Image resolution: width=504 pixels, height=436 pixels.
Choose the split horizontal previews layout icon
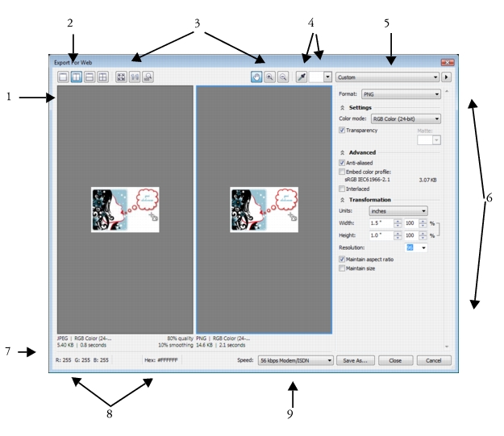coord(90,77)
